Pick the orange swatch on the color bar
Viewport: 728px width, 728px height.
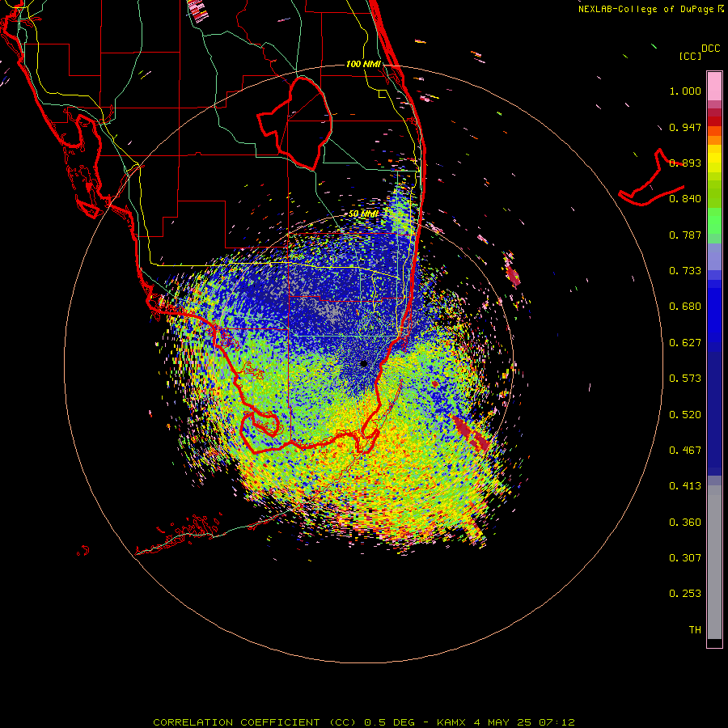coord(714,140)
